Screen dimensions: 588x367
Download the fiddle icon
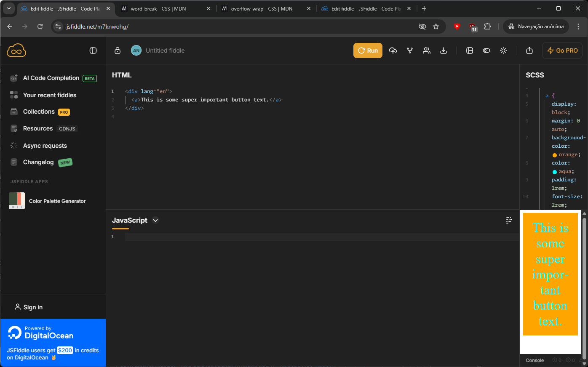[x=444, y=51]
